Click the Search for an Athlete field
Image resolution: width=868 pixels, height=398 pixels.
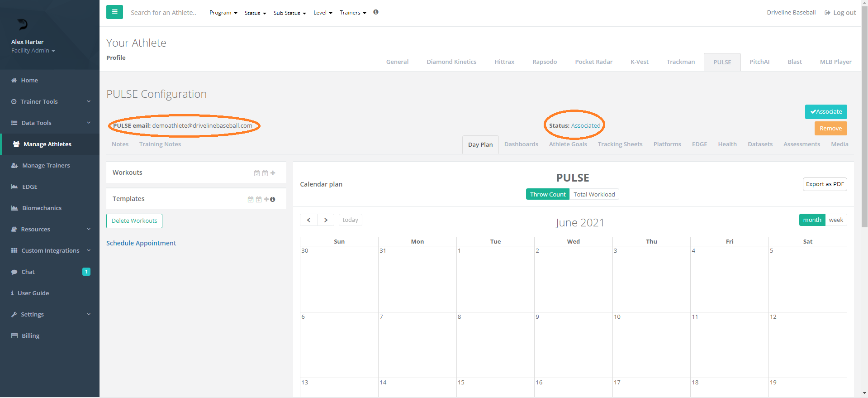click(x=163, y=13)
